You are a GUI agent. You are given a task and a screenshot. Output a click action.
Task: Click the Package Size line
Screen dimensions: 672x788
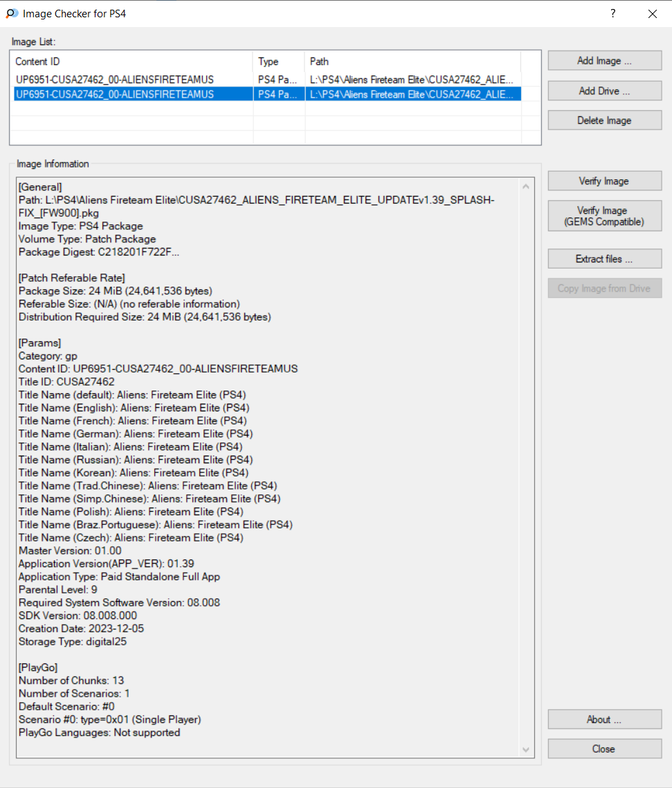pyautogui.click(x=116, y=291)
